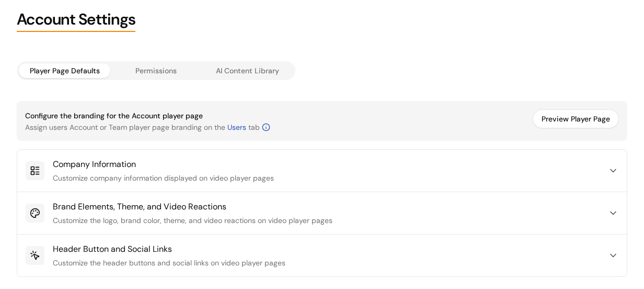Click the info icon next to Users tab
The width and height of the screenshot is (644, 289).
pos(266,127)
